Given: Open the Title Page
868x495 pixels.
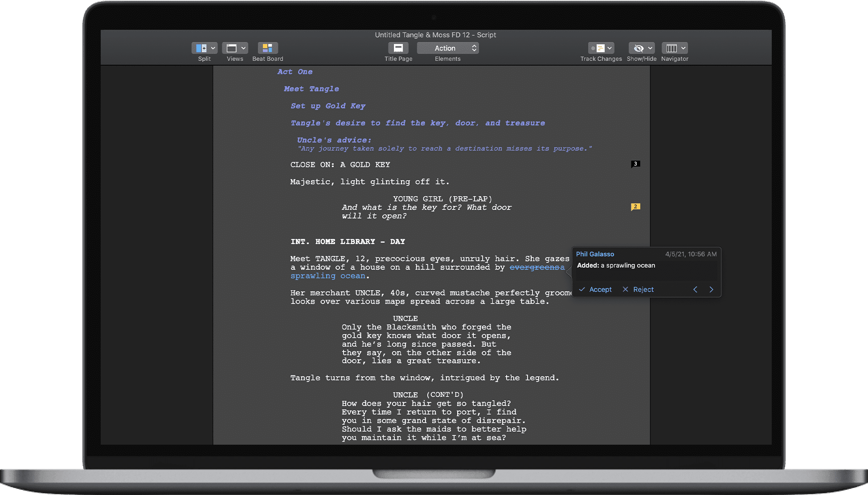Looking at the screenshot, I should [398, 48].
